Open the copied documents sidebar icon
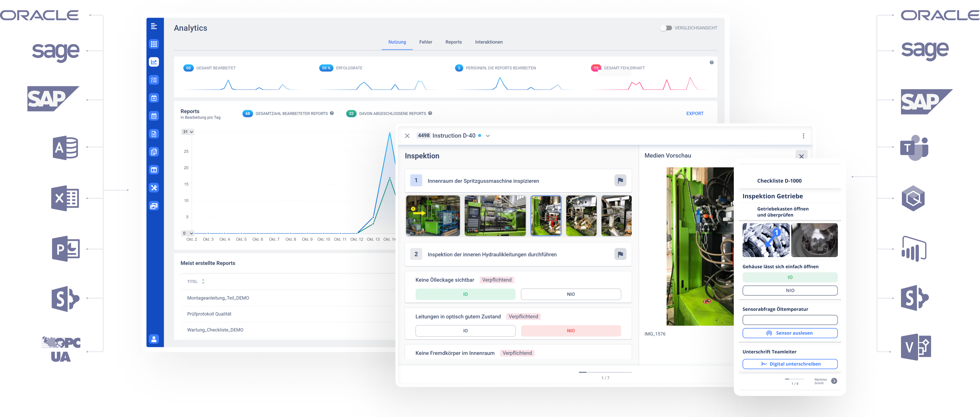 [x=154, y=152]
